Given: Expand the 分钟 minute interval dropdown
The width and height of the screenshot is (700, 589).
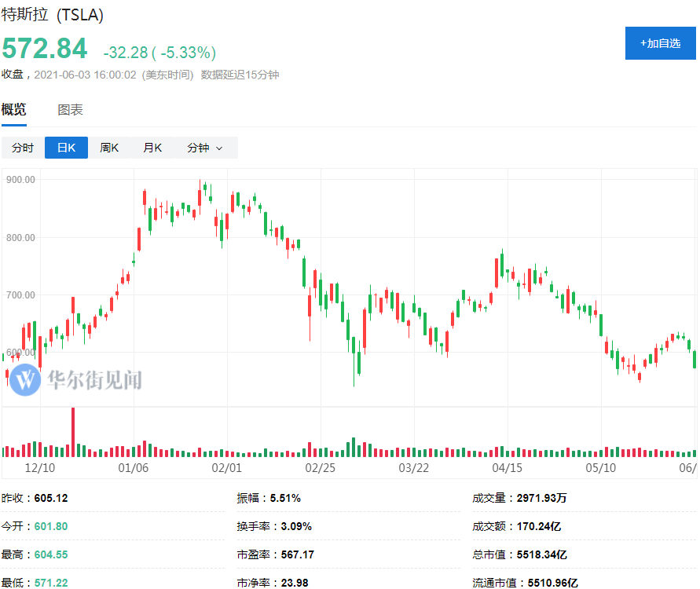Looking at the screenshot, I should click(x=204, y=148).
